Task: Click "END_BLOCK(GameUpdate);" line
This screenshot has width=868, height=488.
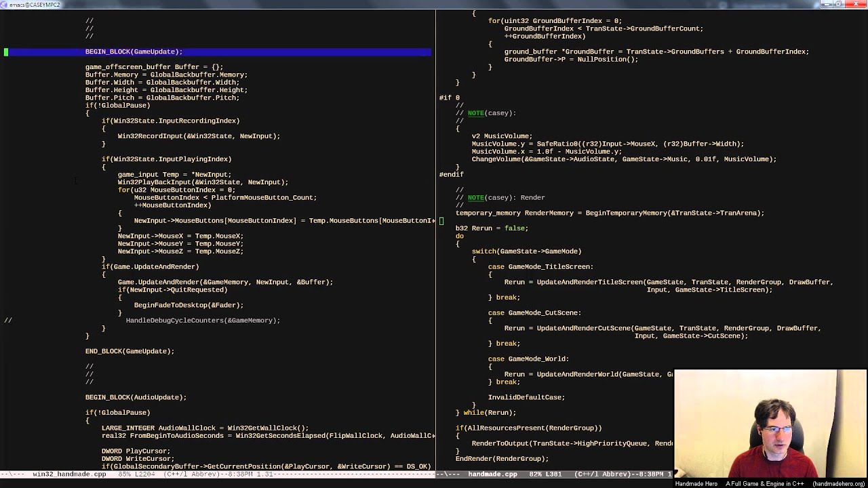Action: 130,351
